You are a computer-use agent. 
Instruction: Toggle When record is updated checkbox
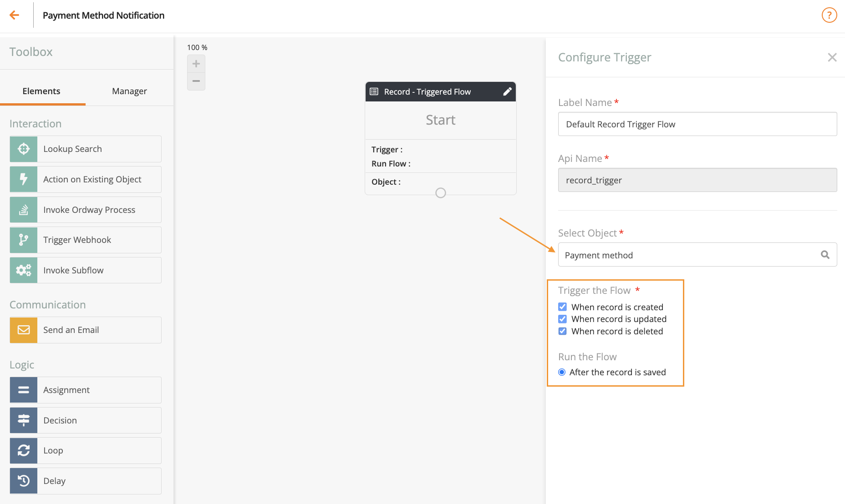(563, 319)
